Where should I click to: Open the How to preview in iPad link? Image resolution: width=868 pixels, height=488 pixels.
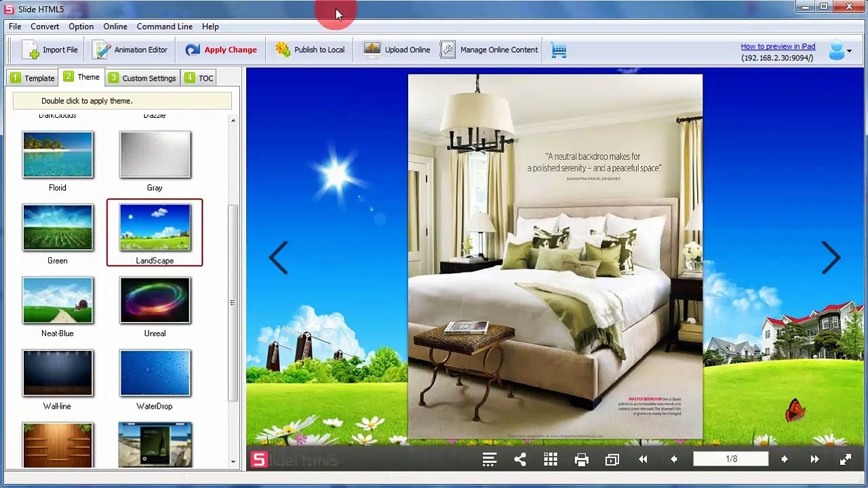coord(778,46)
